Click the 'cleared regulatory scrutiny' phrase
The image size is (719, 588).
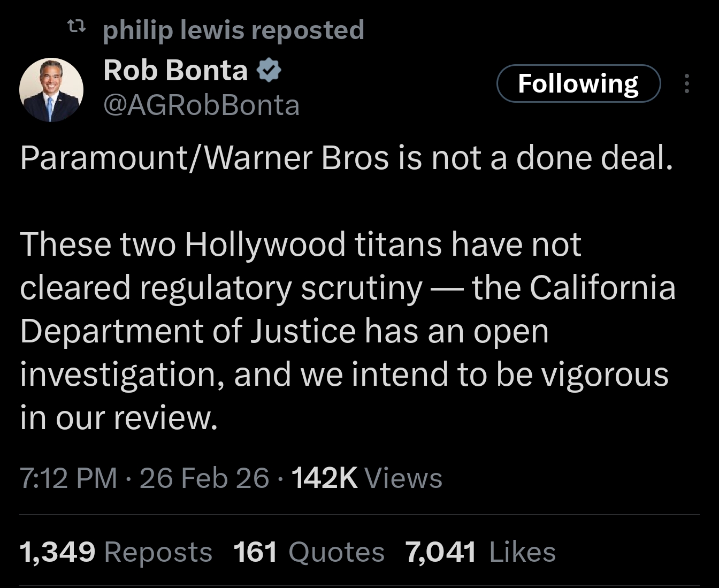click(x=221, y=288)
